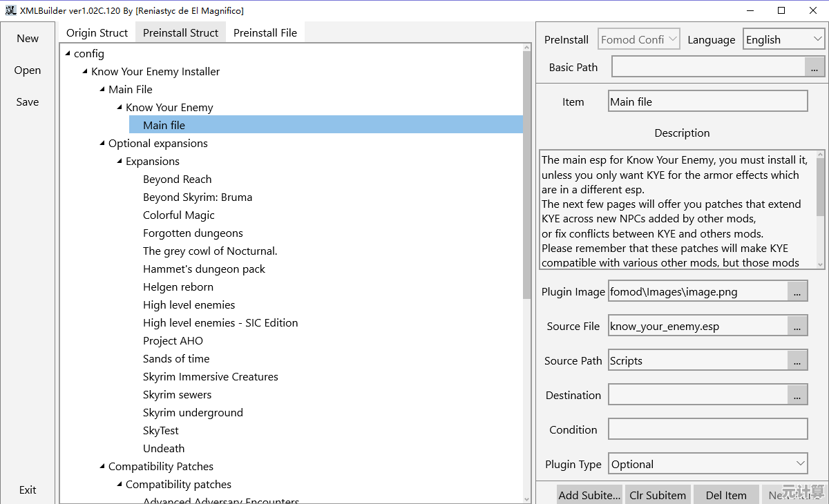Open the Language dropdown

[783, 40]
